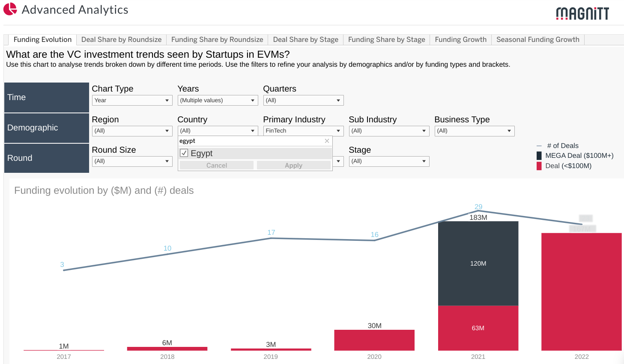Screen dimensions: 624x364
Task: Open the Stage dropdown
Action: point(424,161)
